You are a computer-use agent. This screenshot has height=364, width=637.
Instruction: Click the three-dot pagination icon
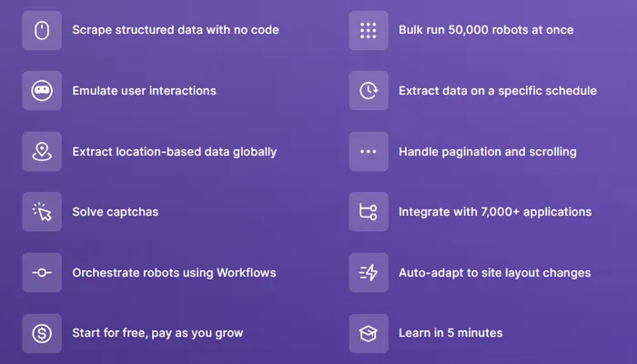coord(369,151)
